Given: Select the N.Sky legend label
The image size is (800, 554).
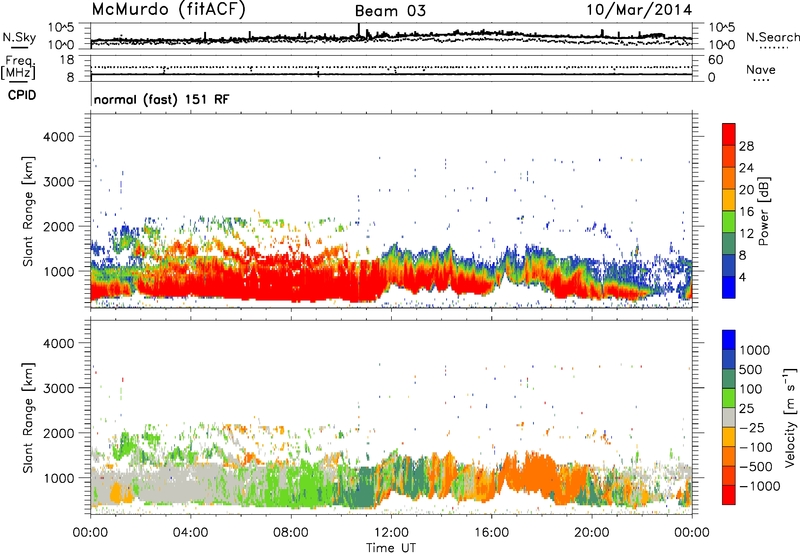Looking at the screenshot, I should [19, 37].
